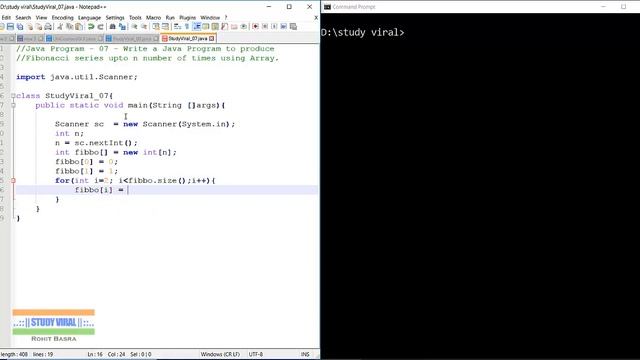The image size is (640, 360).
Task: Open the Document Map toolbar icon
Action: point(215,27)
